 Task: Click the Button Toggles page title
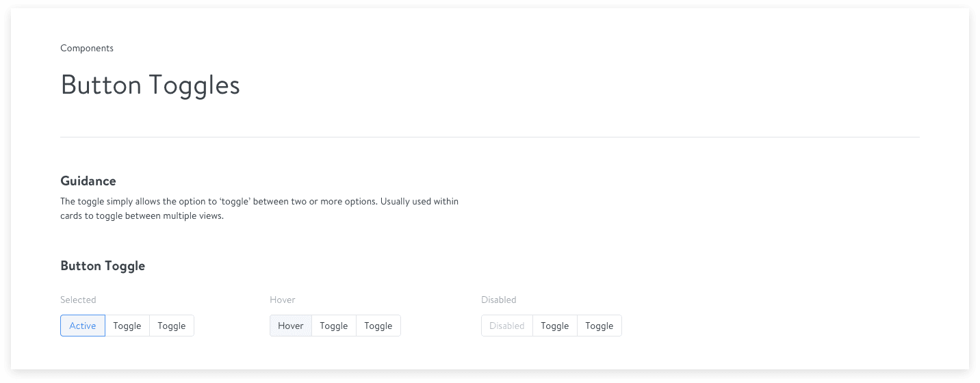click(151, 85)
